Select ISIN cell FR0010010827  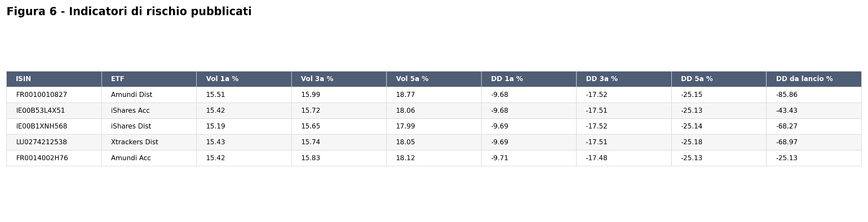(54, 95)
